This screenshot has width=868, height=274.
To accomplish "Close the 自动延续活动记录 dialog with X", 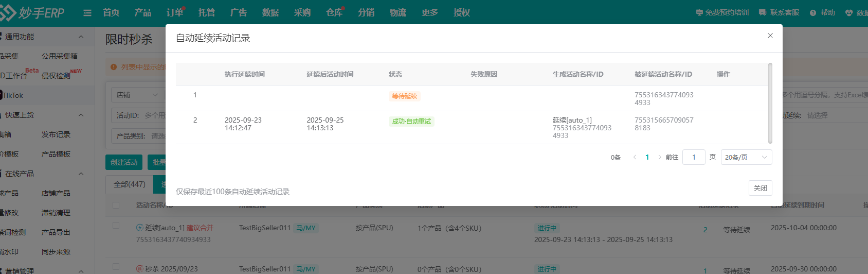I will tap(770, 36).
